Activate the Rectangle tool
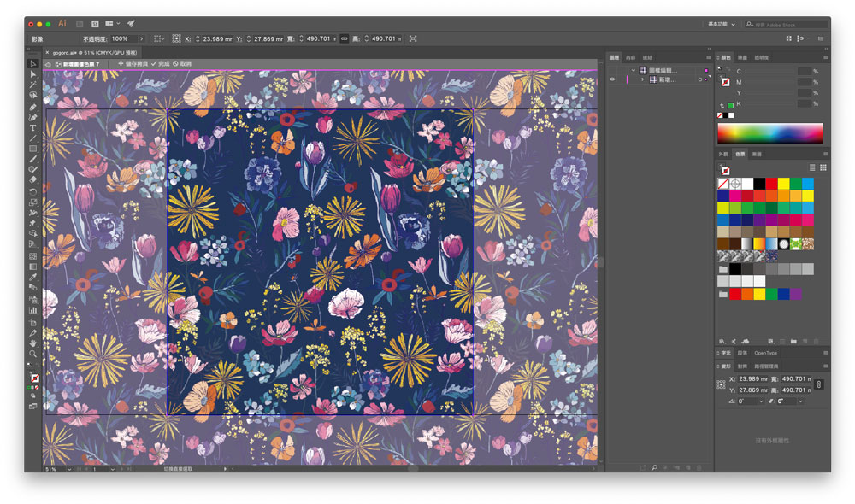Screen dimensions: 855x504 [33, 149]
